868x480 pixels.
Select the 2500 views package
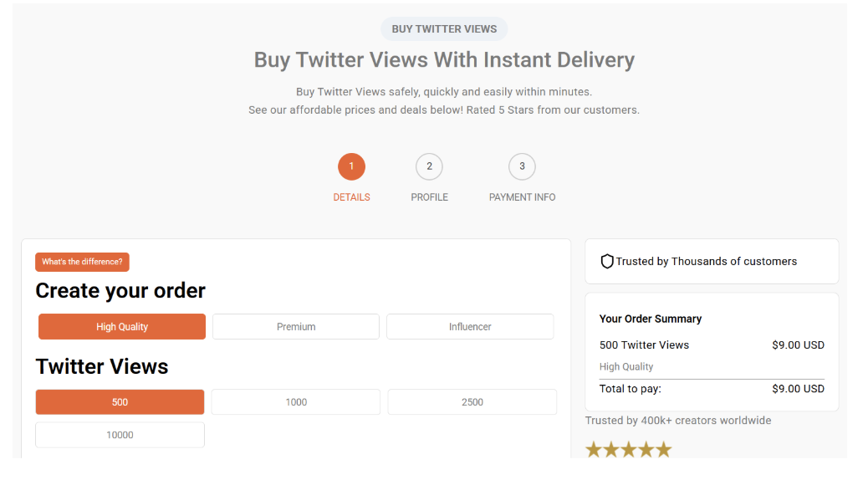472,402
